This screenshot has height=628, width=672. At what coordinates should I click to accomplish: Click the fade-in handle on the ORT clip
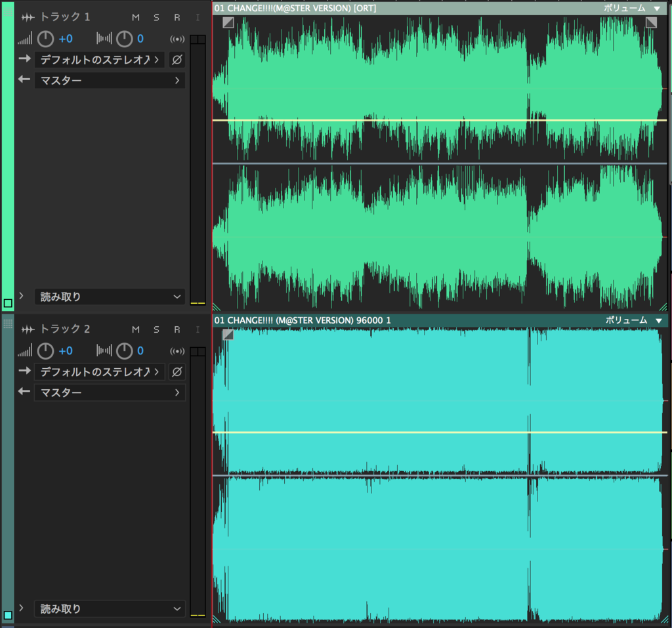228,22
